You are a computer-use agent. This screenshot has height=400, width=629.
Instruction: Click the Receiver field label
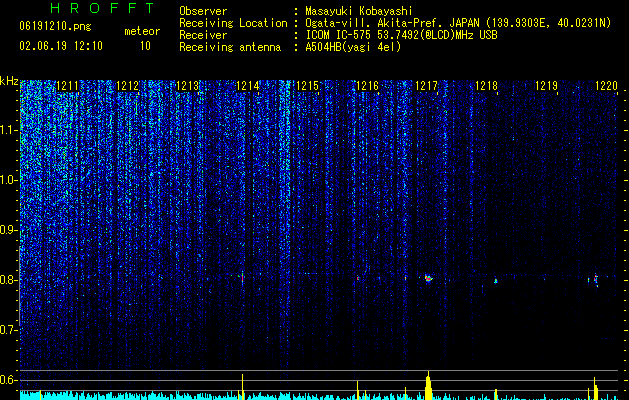pyautogui.click(x=203, y=35)
